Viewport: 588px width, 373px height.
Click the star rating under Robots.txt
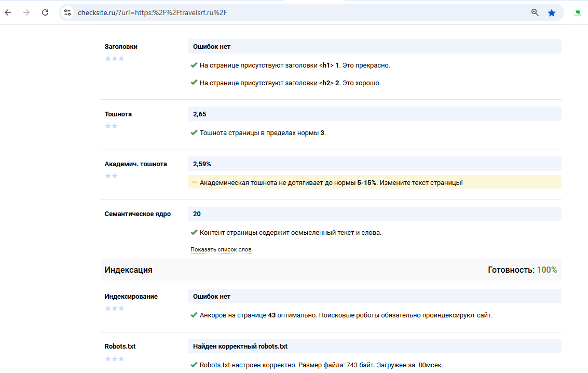coord(115,358)
